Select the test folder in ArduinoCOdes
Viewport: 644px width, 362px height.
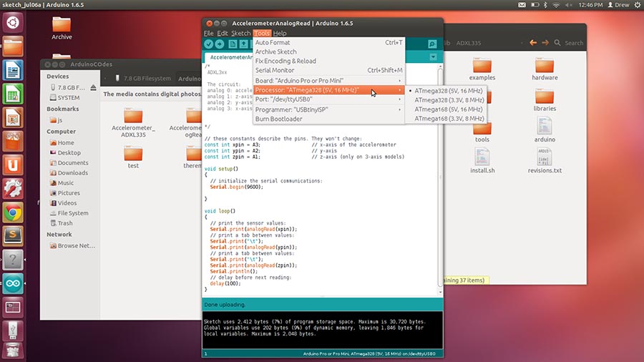(x=133, y=157)
